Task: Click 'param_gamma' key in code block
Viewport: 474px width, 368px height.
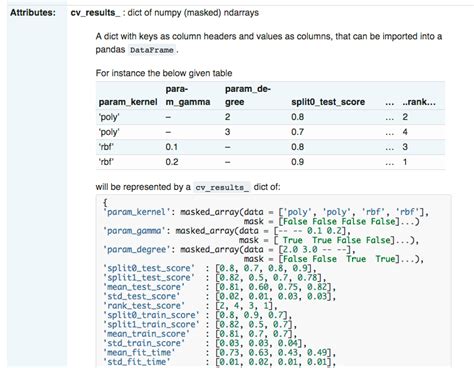Action: click(134, 231)
